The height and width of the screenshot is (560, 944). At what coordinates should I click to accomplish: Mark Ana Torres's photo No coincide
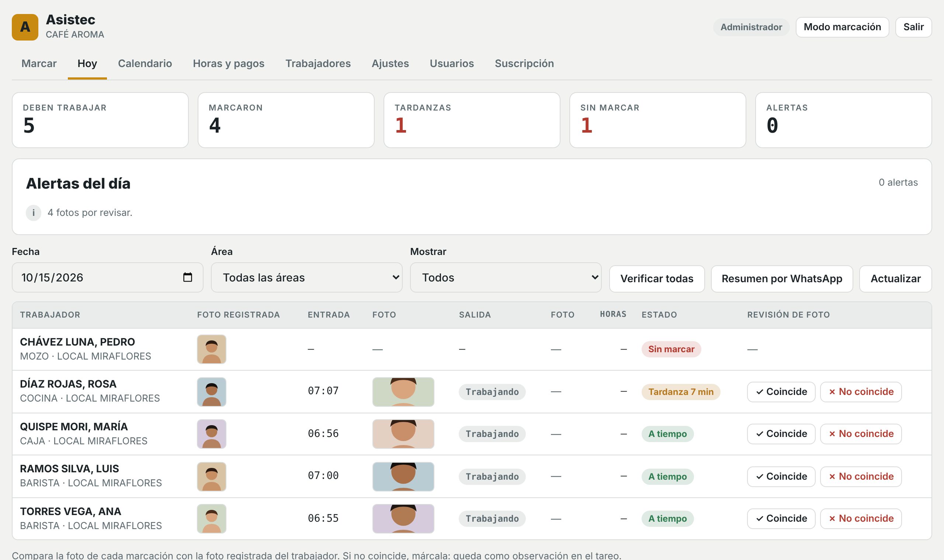coord(861,519)
